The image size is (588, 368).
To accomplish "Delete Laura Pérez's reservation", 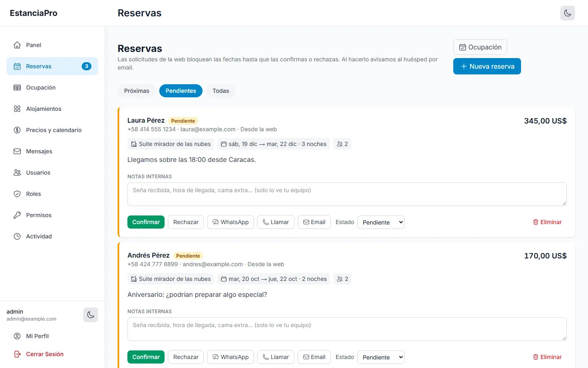I will point(547,222).
